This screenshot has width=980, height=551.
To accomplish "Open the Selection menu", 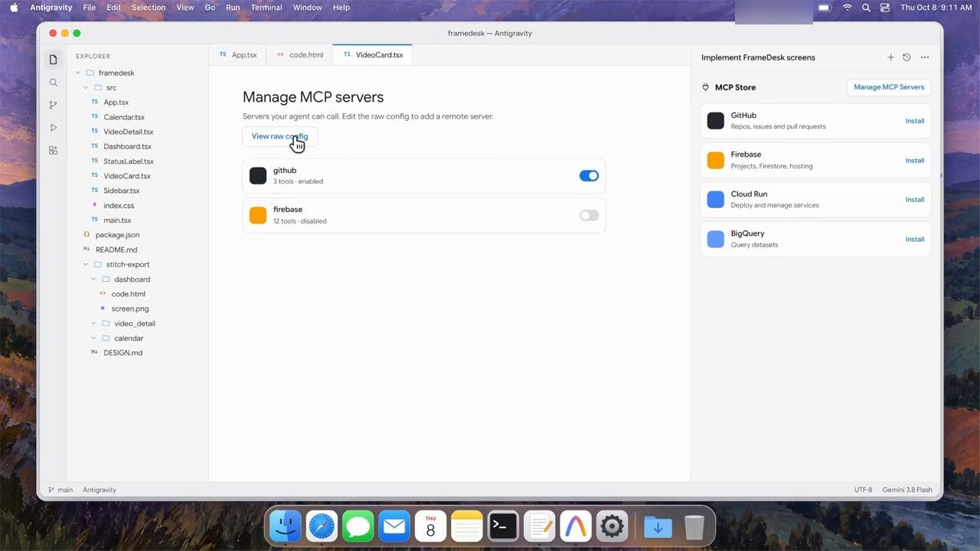I will tap(149, 8).
